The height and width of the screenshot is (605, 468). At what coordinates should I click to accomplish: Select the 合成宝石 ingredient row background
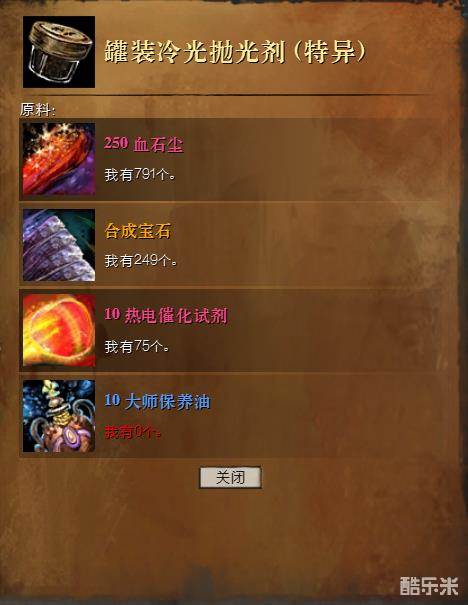238,245
